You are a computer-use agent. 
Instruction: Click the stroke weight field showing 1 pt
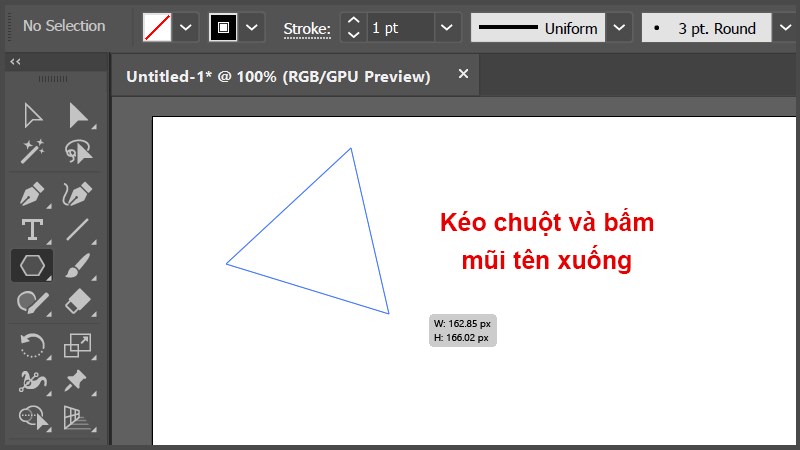(x=401, y=28)
